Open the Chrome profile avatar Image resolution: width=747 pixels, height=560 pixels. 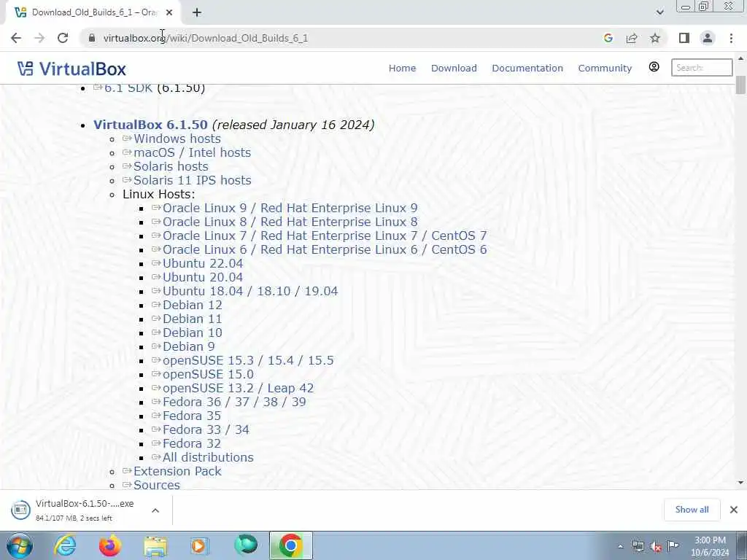coord(708,38)
